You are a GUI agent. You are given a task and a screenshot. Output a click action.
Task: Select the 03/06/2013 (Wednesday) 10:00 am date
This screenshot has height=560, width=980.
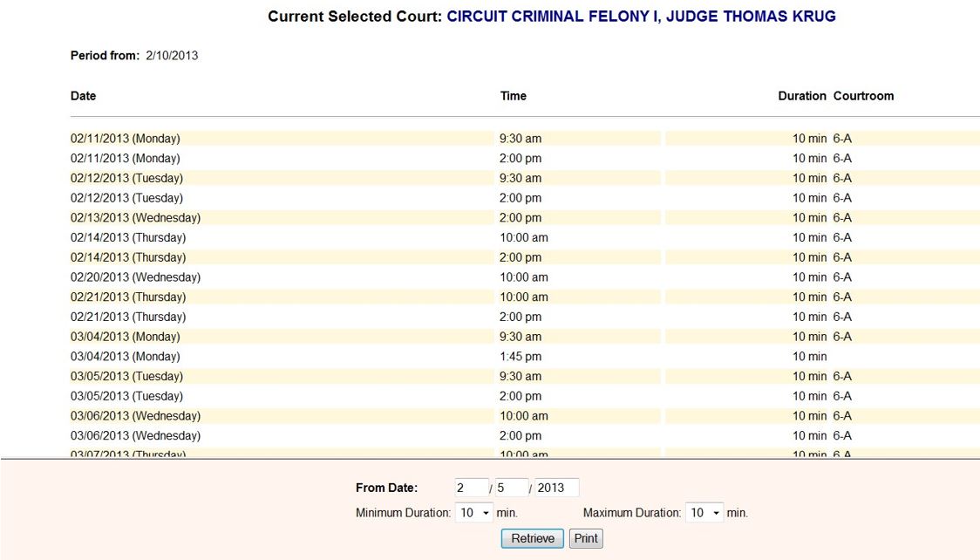point(135,416)
